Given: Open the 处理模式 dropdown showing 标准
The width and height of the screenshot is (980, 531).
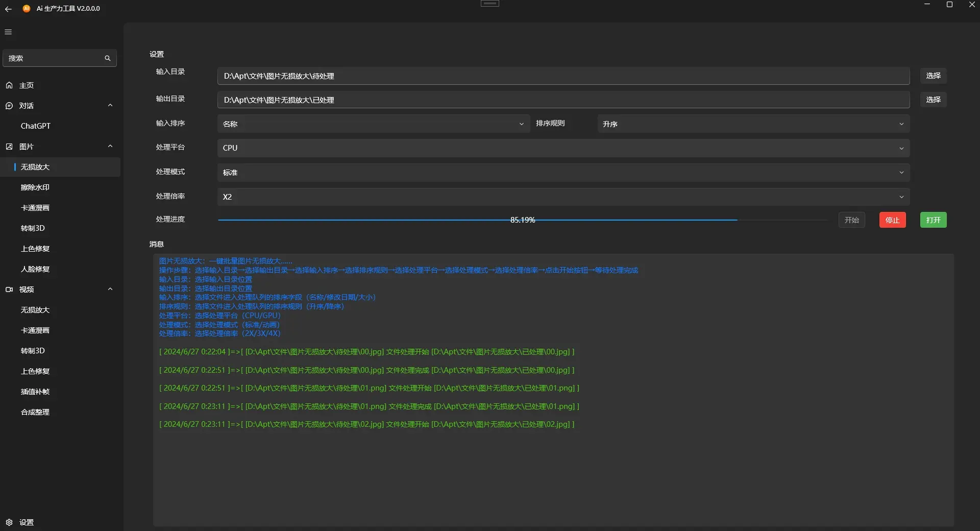Looking at the screenshot, I should 563,173.
